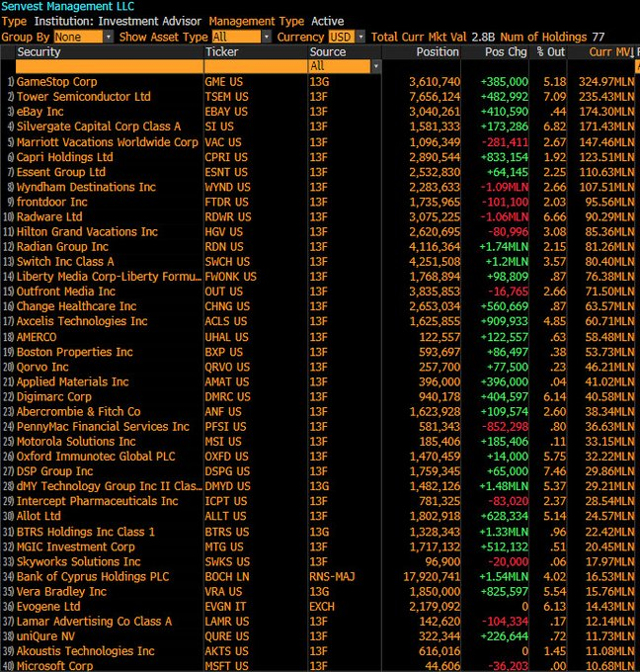Screen dimensions: 640x672
Task: Click the Ticker filter input field
Action: click(256, 66)
